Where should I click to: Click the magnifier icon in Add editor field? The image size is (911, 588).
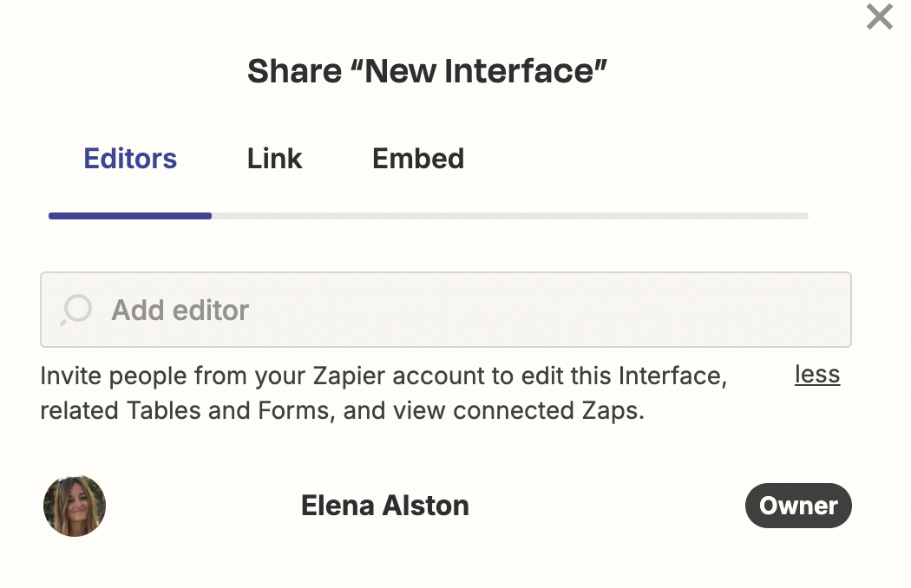pyautogui.click(x=76, y=310)
